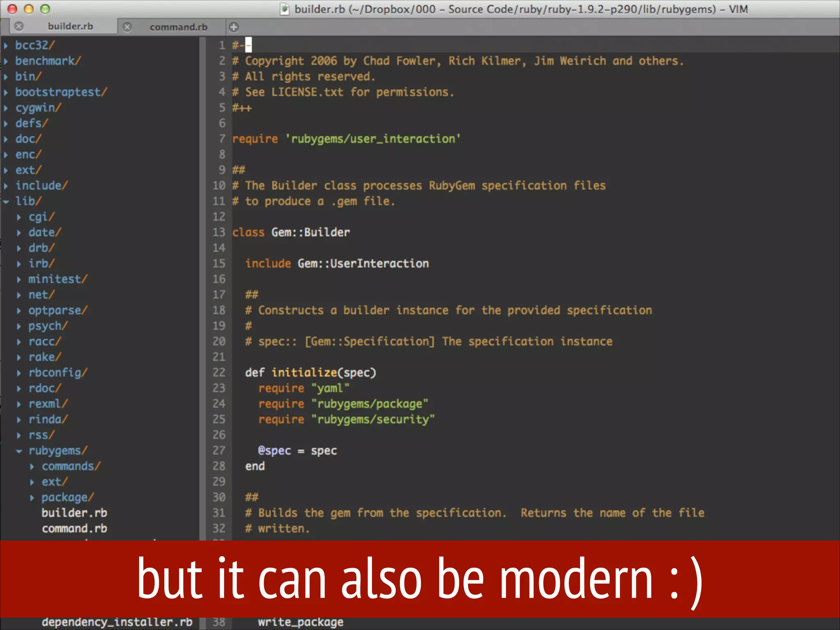Click the require "rubygems/security" line
This screenshot has height=630, width=840.
[347, 419]
